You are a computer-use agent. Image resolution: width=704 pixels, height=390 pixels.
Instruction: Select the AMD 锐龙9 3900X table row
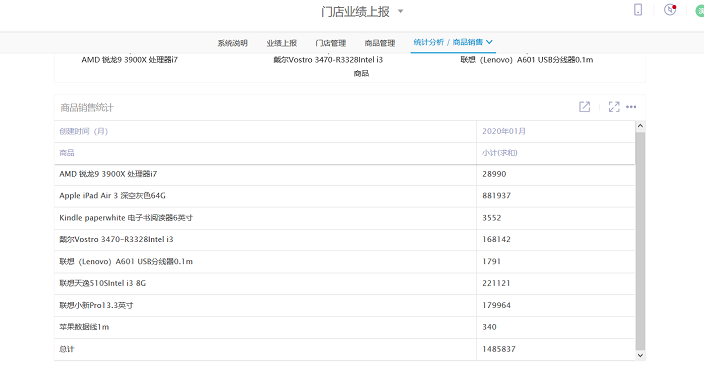click(344, 174)
